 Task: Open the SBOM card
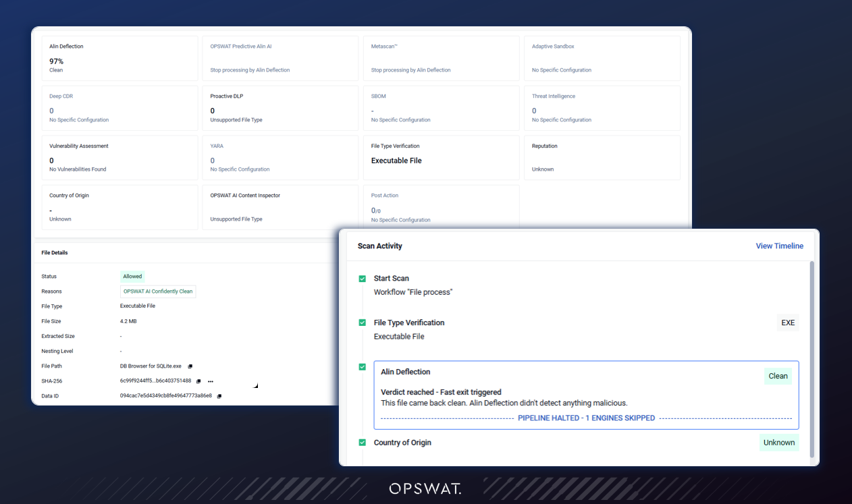pos(441,108)
